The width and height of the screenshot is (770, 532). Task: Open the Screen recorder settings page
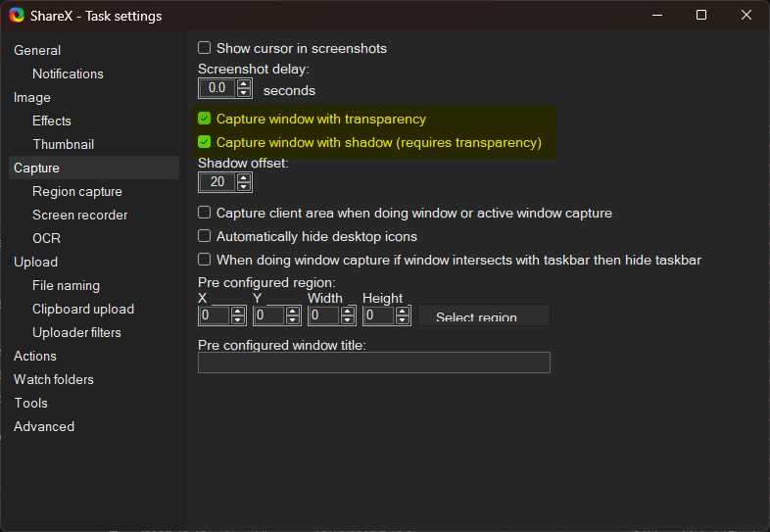point(80,216)
